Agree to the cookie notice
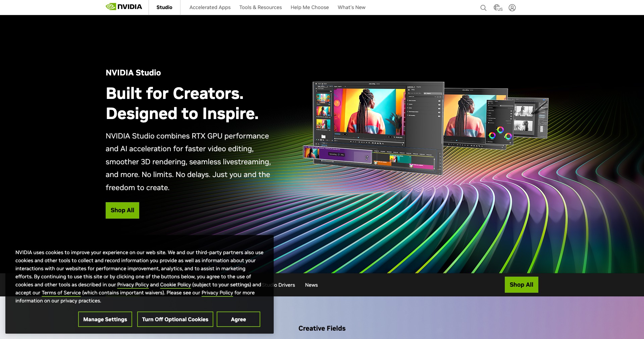644x339 pixels. pyautogui.click(x=238, y=319)
